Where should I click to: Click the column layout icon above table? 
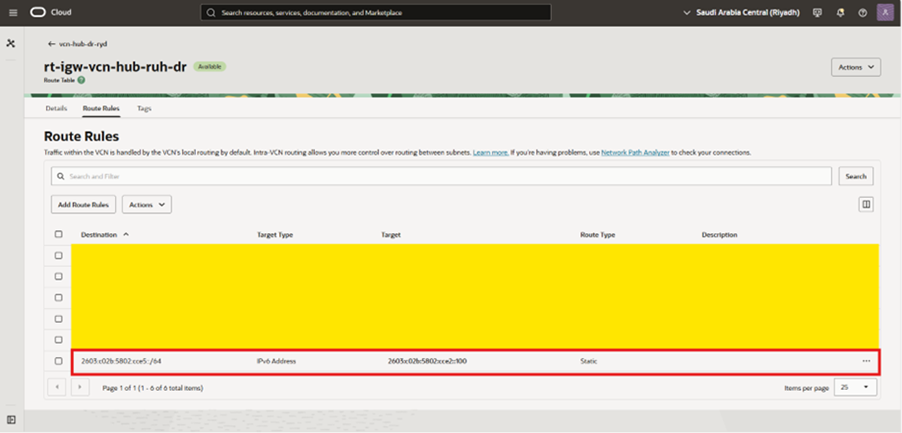point(866,204)
